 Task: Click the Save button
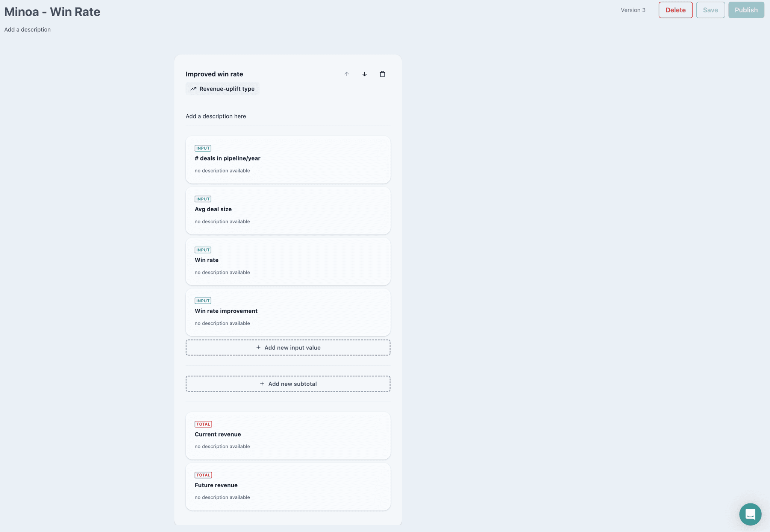point(710,10)
